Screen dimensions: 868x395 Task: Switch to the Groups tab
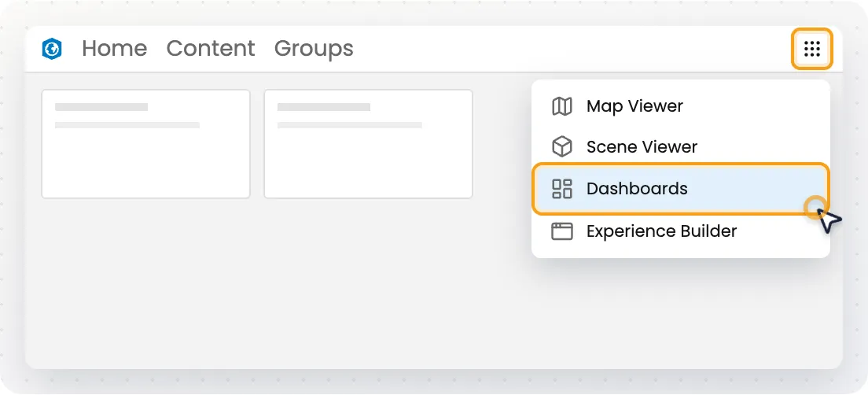click(x=314, y=49)
